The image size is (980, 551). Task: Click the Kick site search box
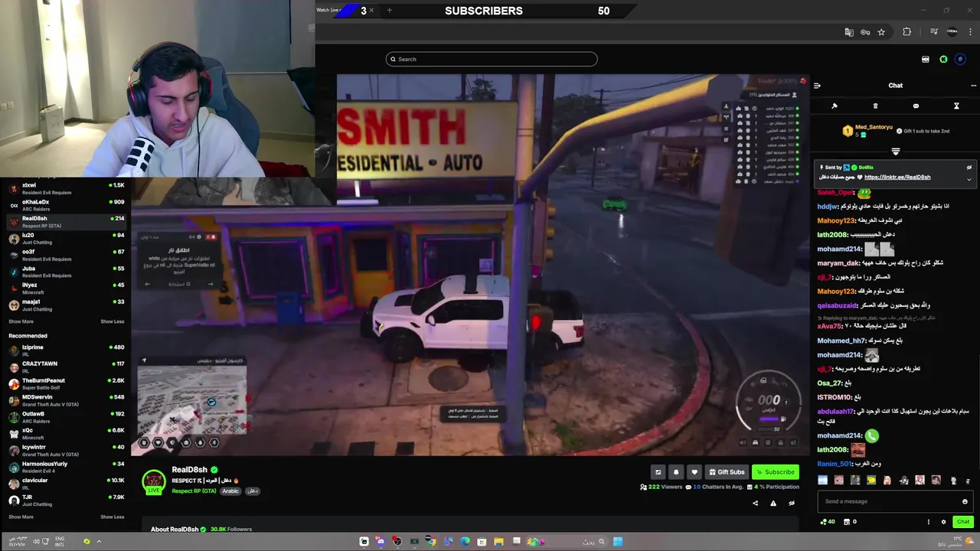[x=492, y=59]
